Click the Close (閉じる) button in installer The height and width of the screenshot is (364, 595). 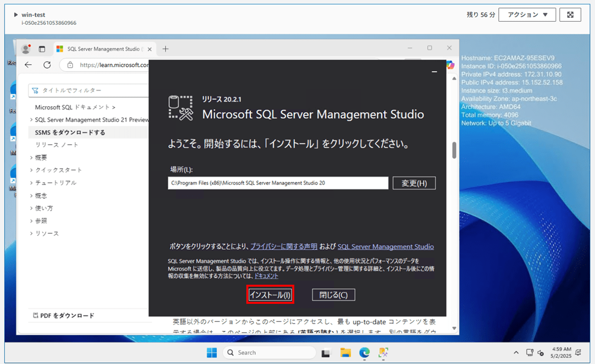[333, 295]
